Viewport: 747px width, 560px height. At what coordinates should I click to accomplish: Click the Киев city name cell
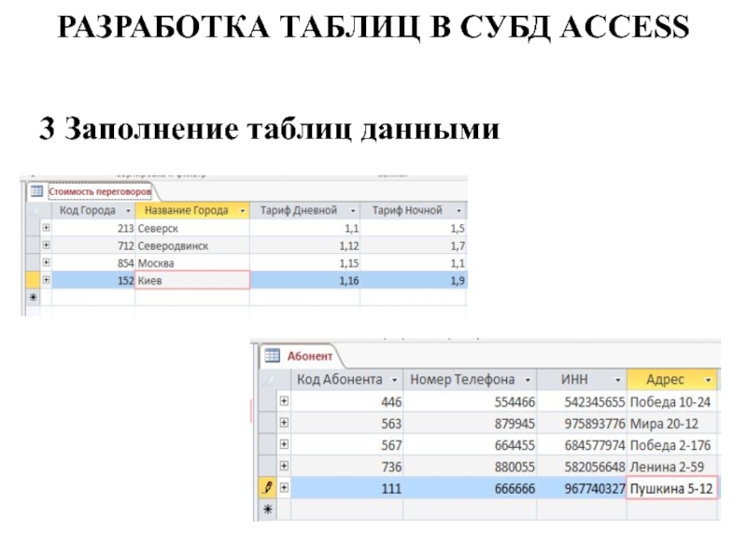191,280
